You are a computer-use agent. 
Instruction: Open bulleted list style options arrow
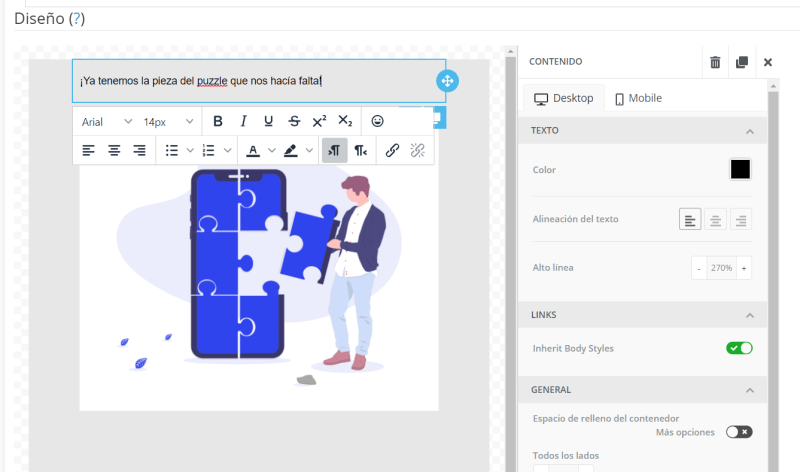(190, 151)
